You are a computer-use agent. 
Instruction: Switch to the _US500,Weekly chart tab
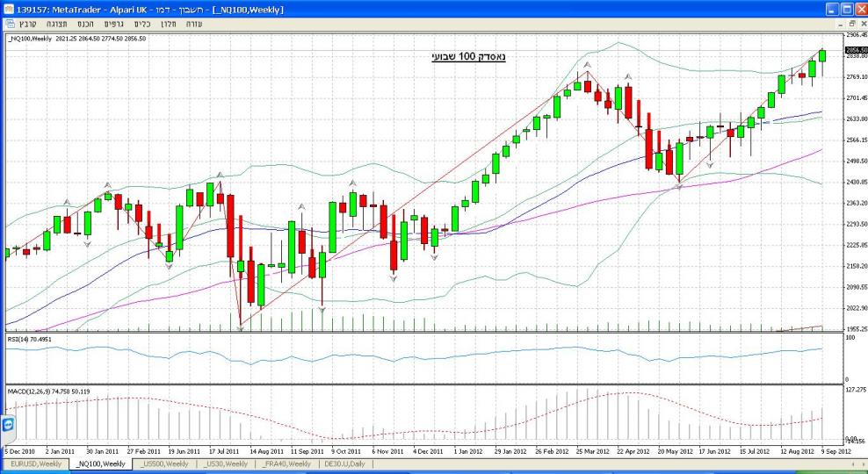pos(165,463)
